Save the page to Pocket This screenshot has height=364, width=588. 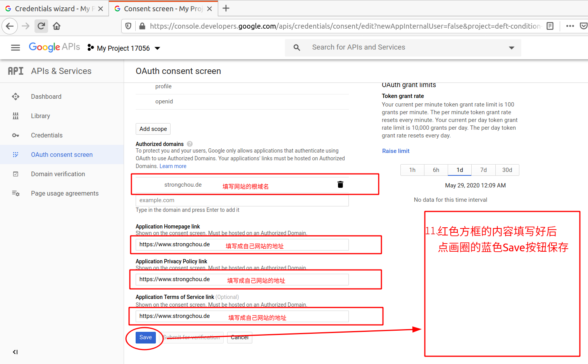tap(583, 26)
